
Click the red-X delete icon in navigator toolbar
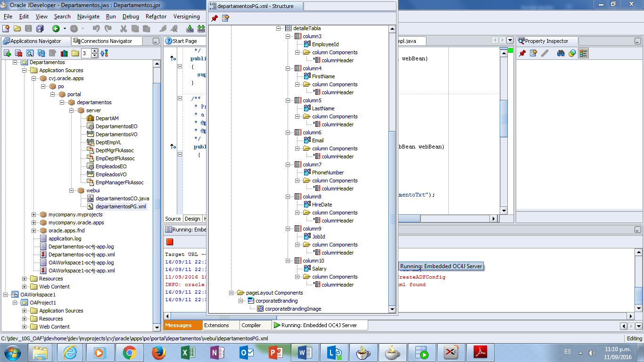pyautogui.click(x=19, y=53)
